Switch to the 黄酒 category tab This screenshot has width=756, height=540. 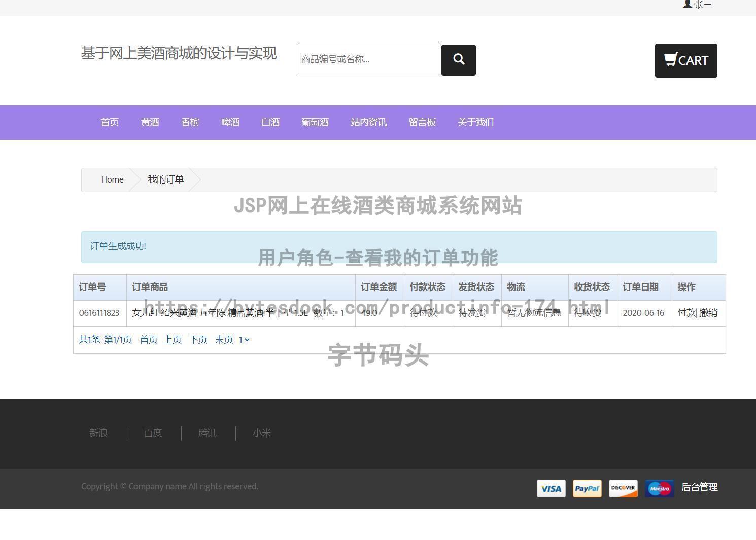(x=150, y=122)
